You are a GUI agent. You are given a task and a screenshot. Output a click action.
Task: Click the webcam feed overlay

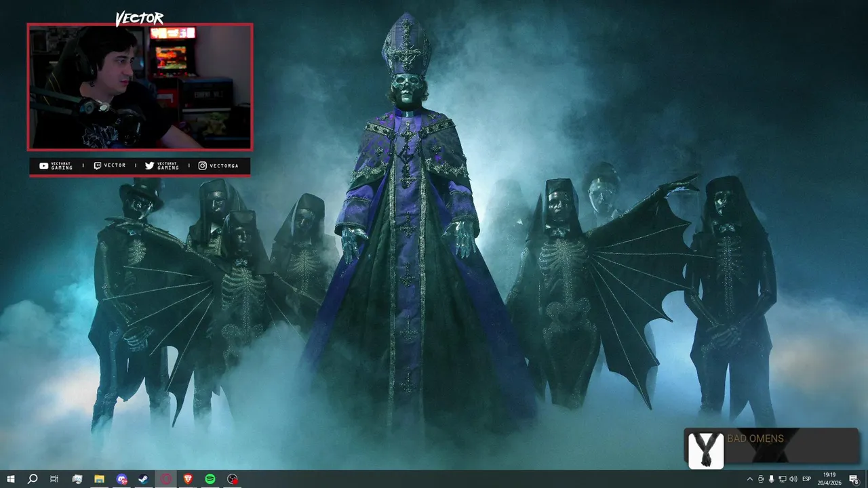click(x=140, y=87)
